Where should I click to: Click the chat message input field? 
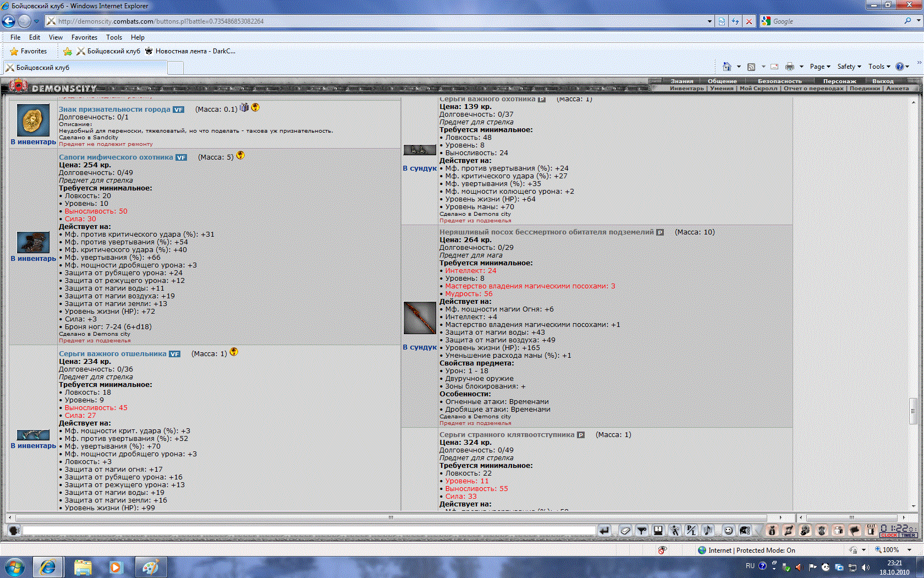click(x=309, y=531)
